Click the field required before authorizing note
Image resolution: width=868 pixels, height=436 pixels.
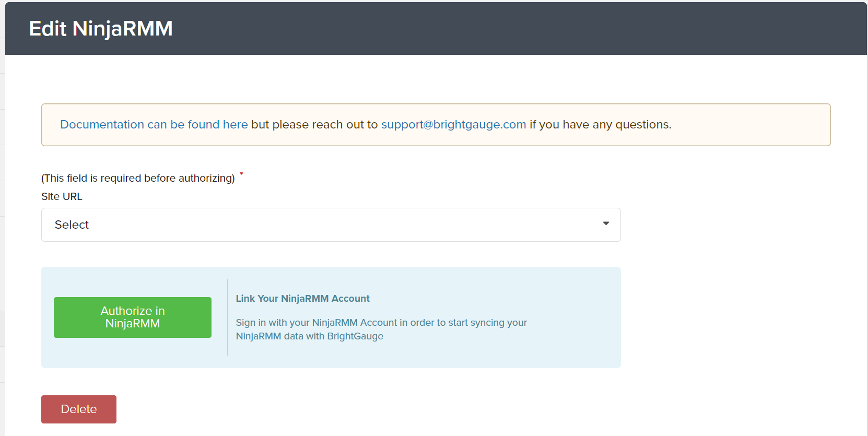[x=138, y=178]
